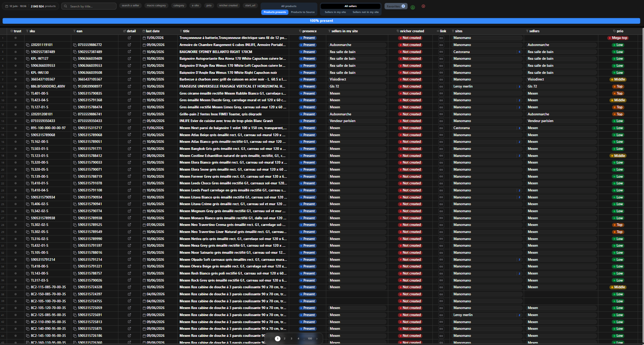Screen dimensions: 644x345
Task: Click the site count badge 6 on Castorama BAIGNOIRE row
Action: 519,52
